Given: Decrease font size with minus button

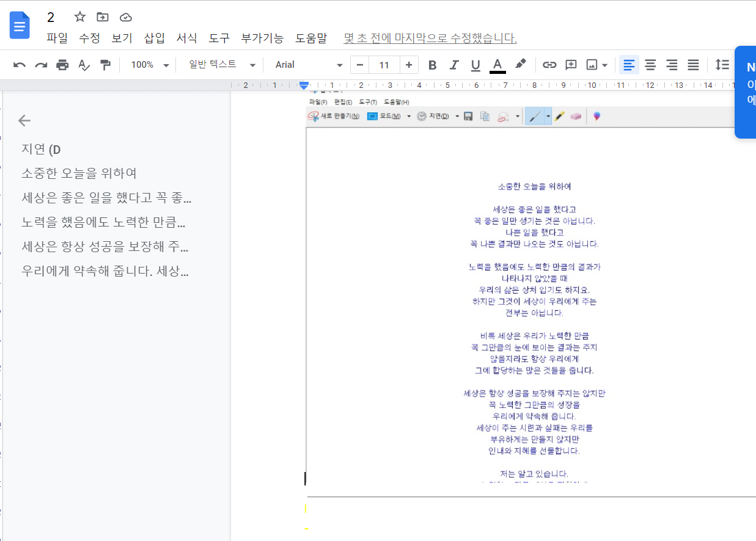Looking at the screenshot, I should point(359,65).
